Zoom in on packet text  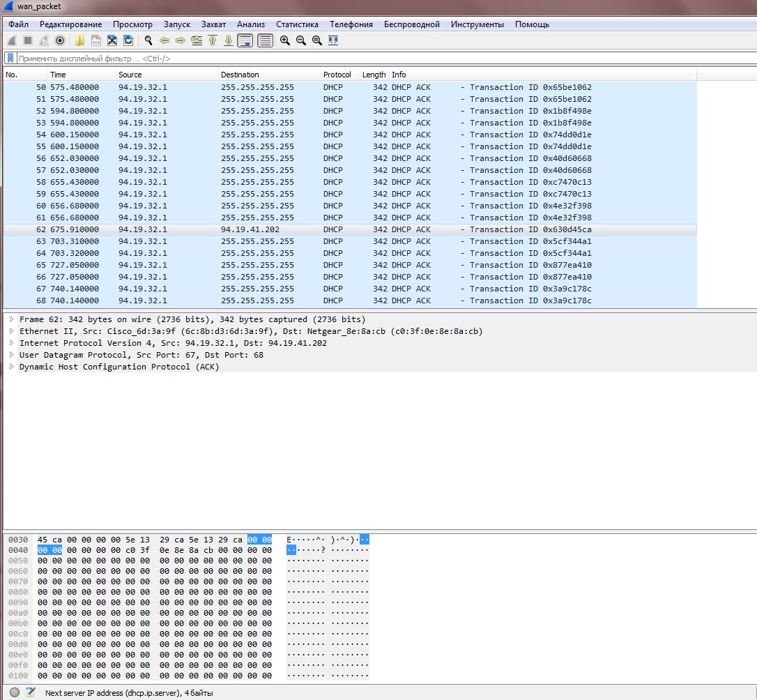[285, 40]
